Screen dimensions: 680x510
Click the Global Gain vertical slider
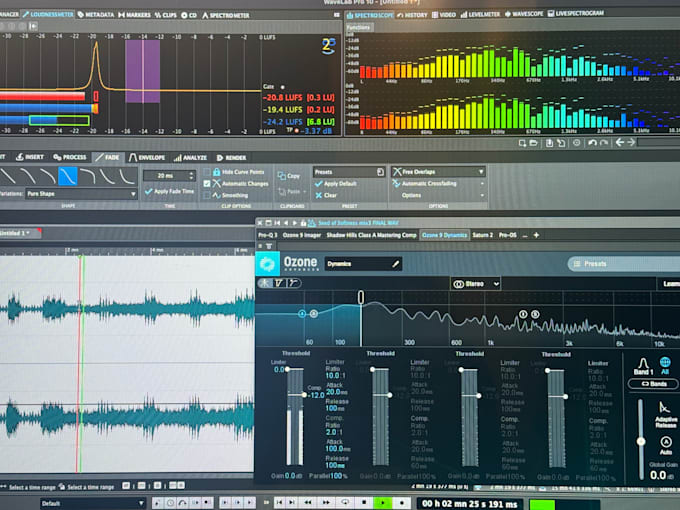(x=641, y=441)
